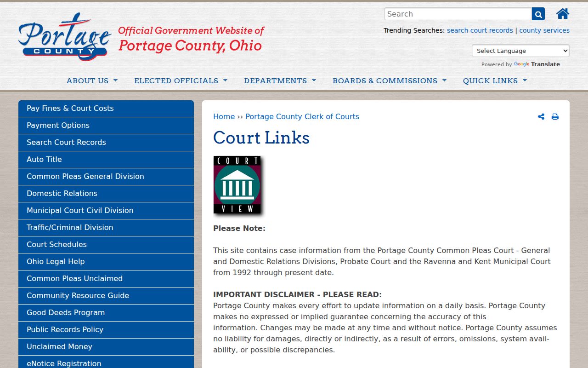Click the Portage County logo
Image resolution: width=588 pixels, height=368 pixels.
tap(65, 37)
